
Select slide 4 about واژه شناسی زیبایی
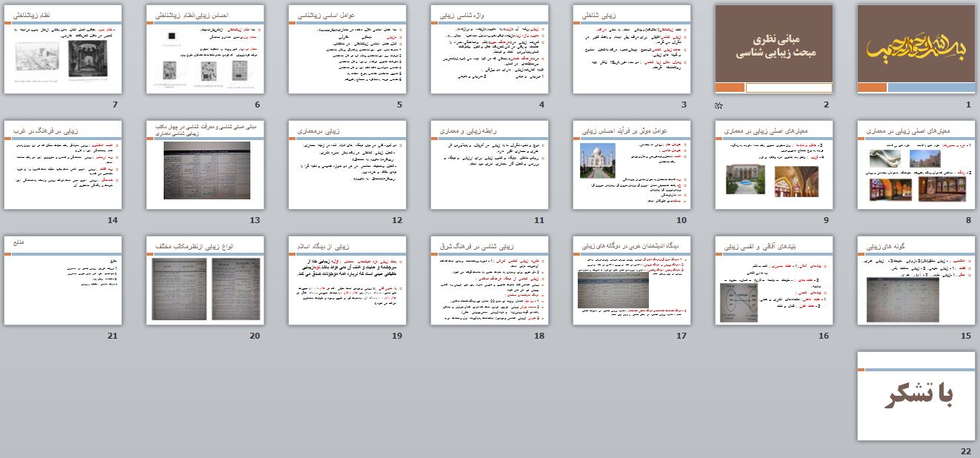490,49
